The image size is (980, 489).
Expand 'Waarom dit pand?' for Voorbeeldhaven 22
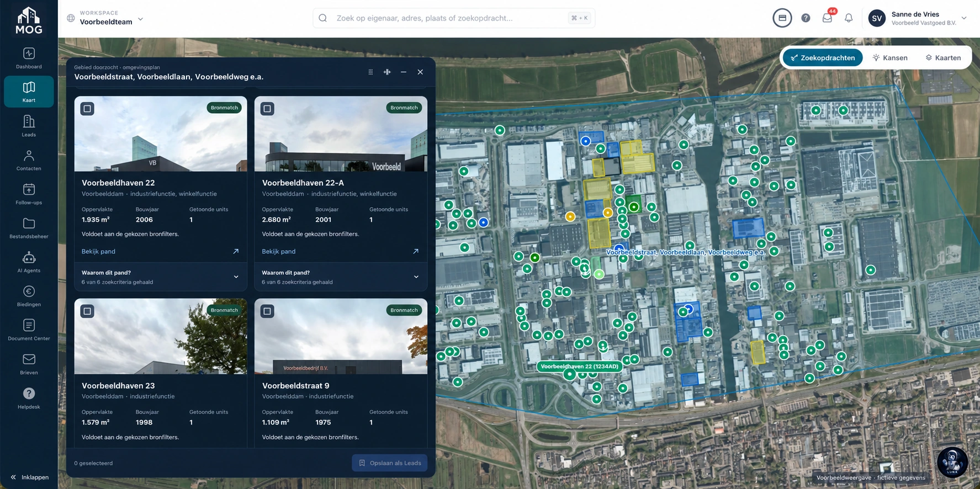coord(161,277)
